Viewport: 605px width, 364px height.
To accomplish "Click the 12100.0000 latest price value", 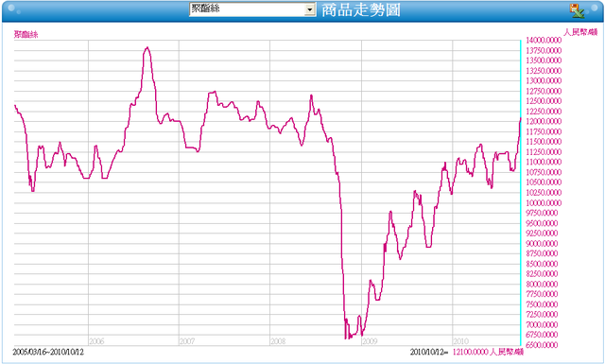I will tap(471, 352).
